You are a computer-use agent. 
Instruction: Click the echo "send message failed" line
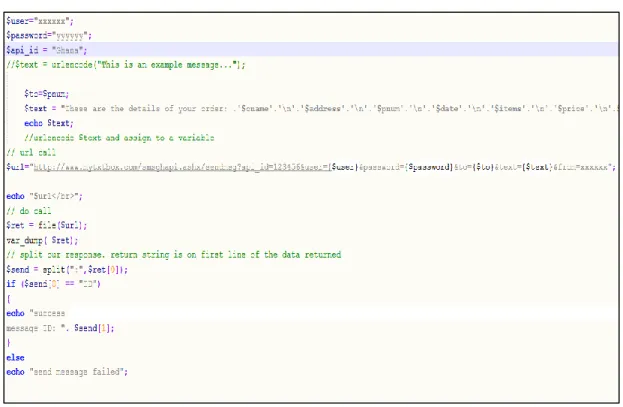67,372
